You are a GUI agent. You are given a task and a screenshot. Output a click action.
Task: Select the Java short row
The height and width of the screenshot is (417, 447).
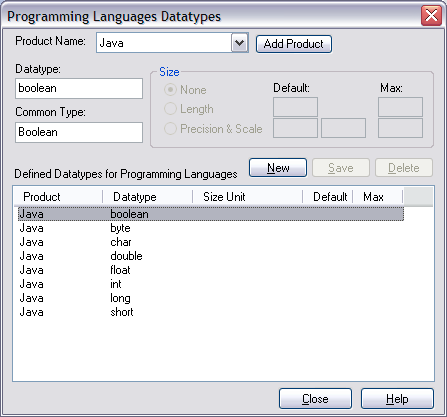(x=211, y=312)
